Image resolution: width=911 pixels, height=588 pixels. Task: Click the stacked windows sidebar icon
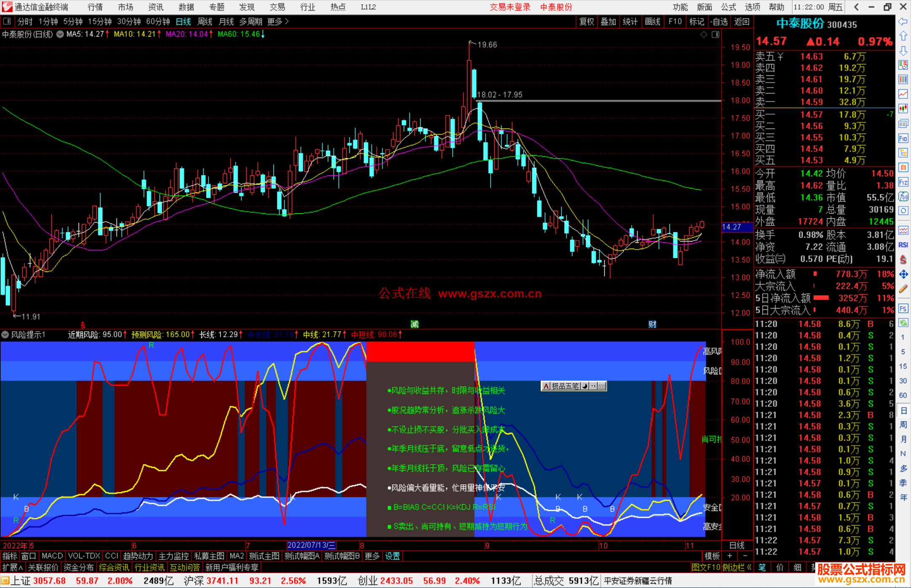903,124
